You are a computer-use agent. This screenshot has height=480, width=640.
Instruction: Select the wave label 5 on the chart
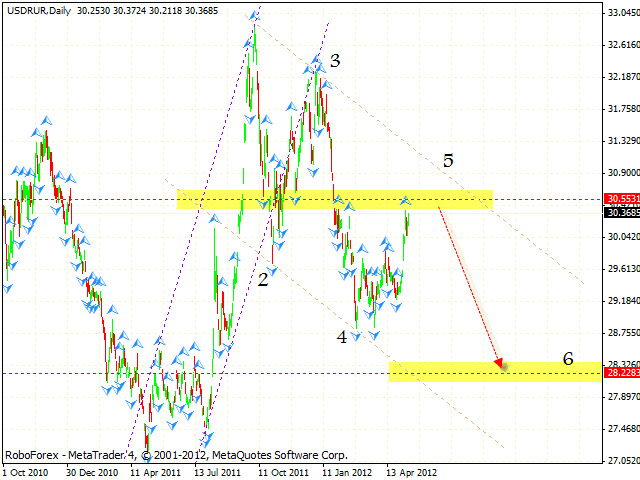[x=449, y=160]
